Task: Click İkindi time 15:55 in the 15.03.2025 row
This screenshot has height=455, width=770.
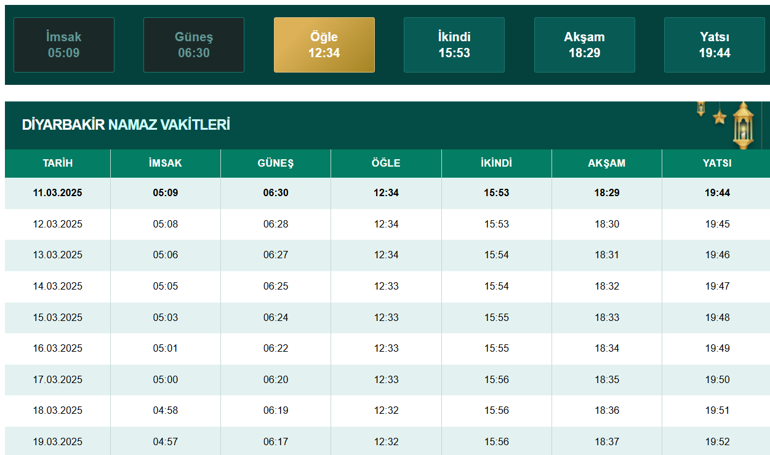Action: pyautogui.click(x=496, y=317)
